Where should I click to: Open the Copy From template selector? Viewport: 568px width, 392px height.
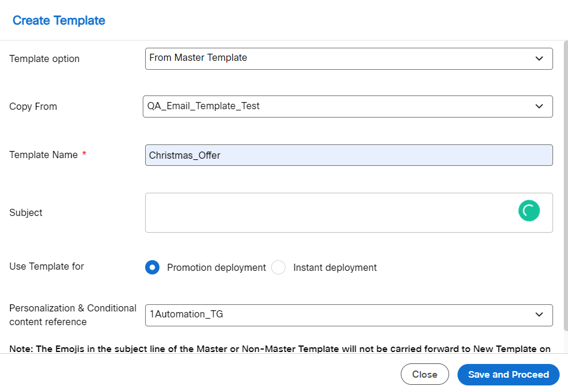point(348,106)
